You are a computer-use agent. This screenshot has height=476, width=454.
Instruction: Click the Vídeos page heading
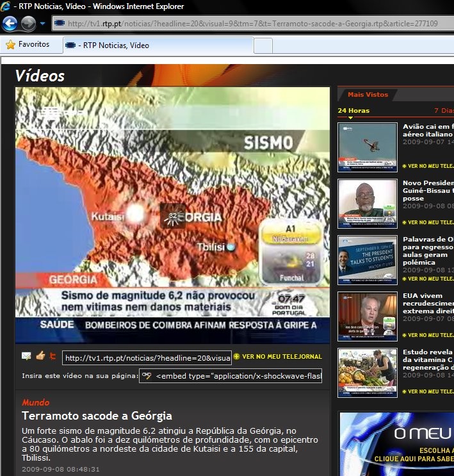point(40,76)
